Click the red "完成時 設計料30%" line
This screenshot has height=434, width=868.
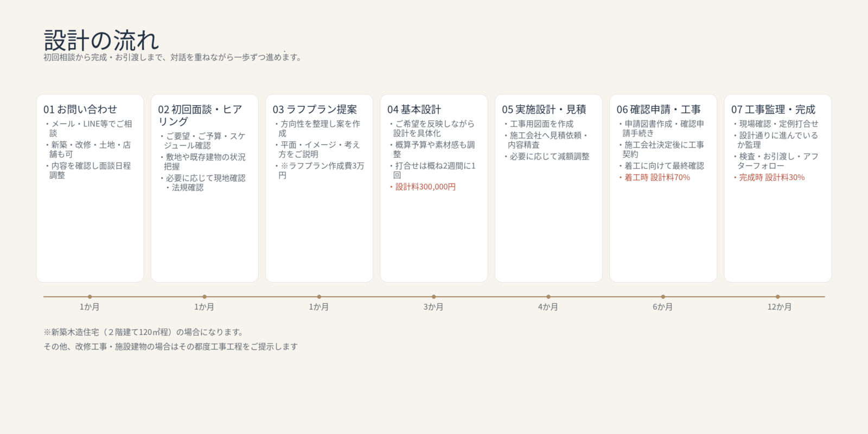click(771, 177)
